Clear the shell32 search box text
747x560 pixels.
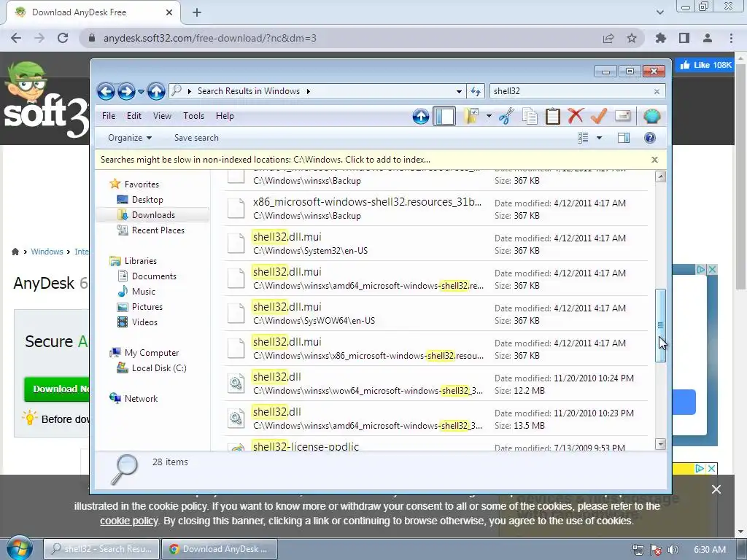657,91
